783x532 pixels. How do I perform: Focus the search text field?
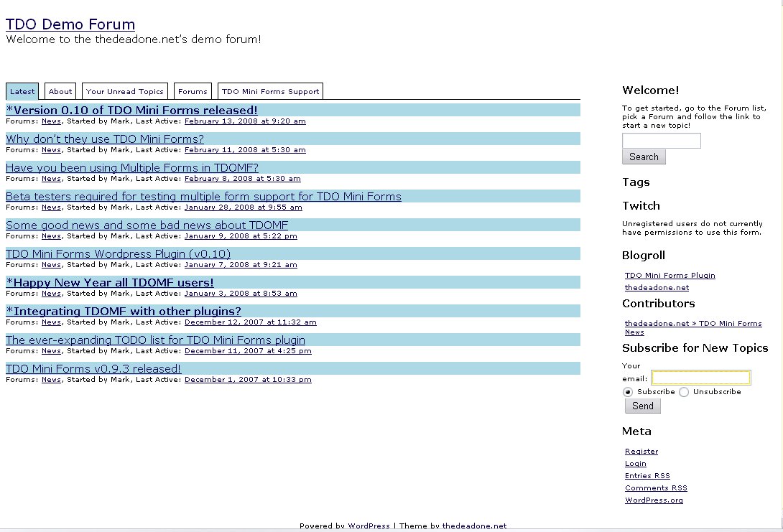(x=661, y=141)
